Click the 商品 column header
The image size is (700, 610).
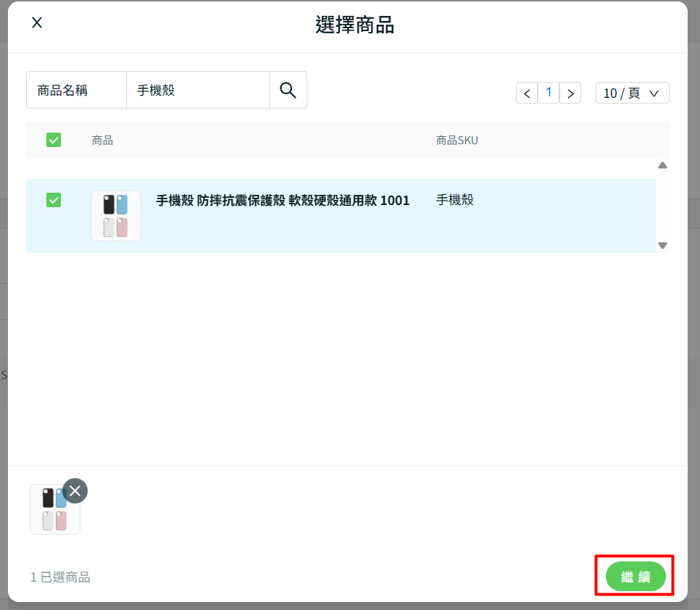102,141
